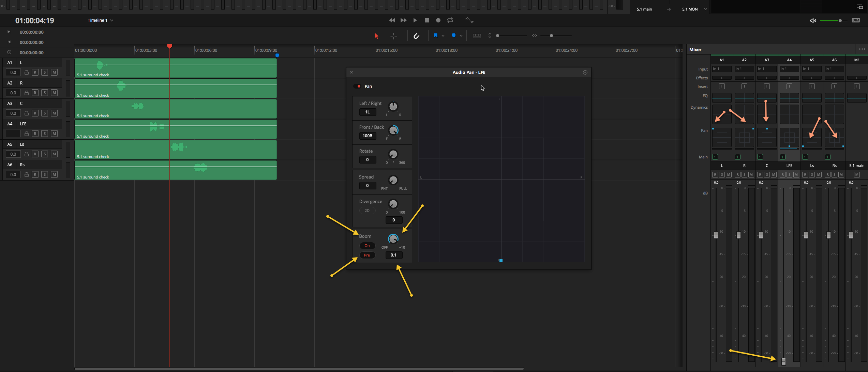Mute the 5.1 main bus in mixer

click(x=856, y=175)
